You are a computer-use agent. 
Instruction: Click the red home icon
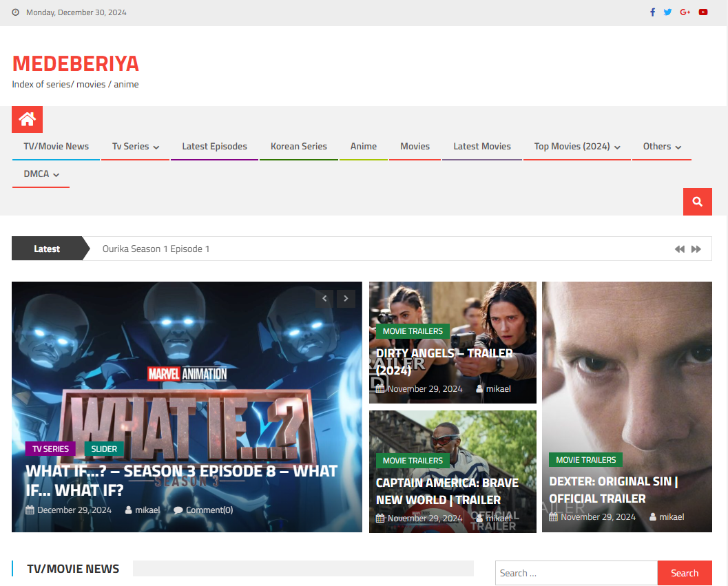27,120
